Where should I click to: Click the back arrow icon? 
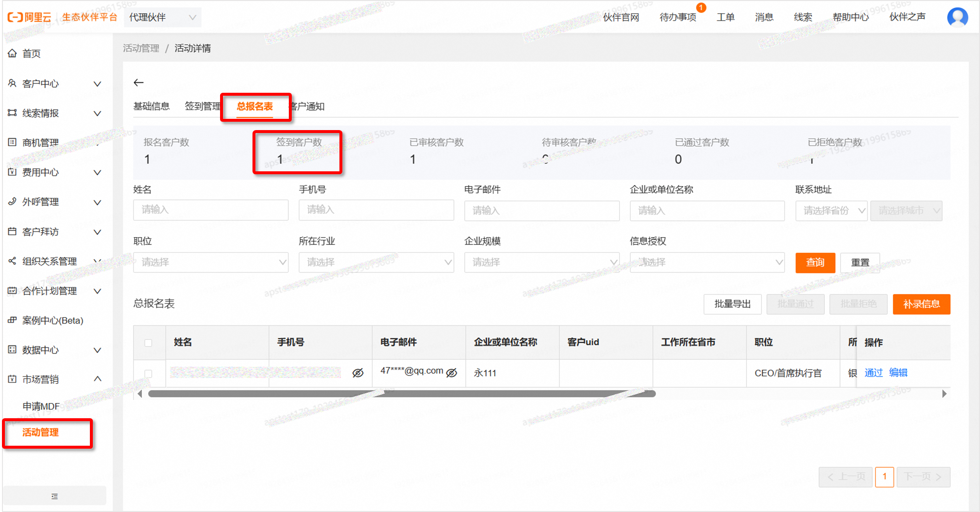[139, 82]
